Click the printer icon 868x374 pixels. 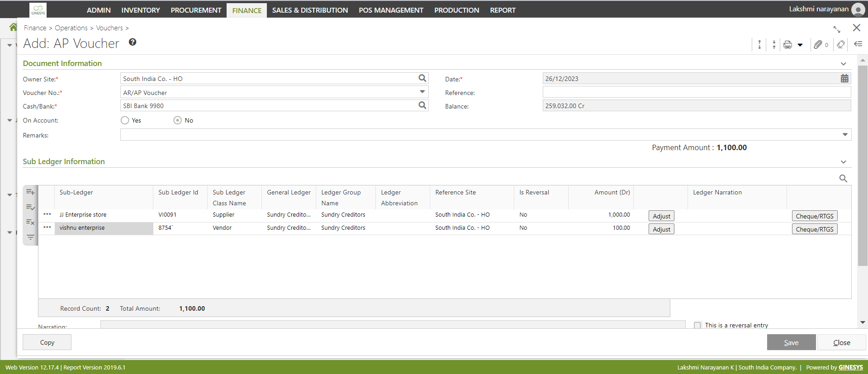coord(788,44)
